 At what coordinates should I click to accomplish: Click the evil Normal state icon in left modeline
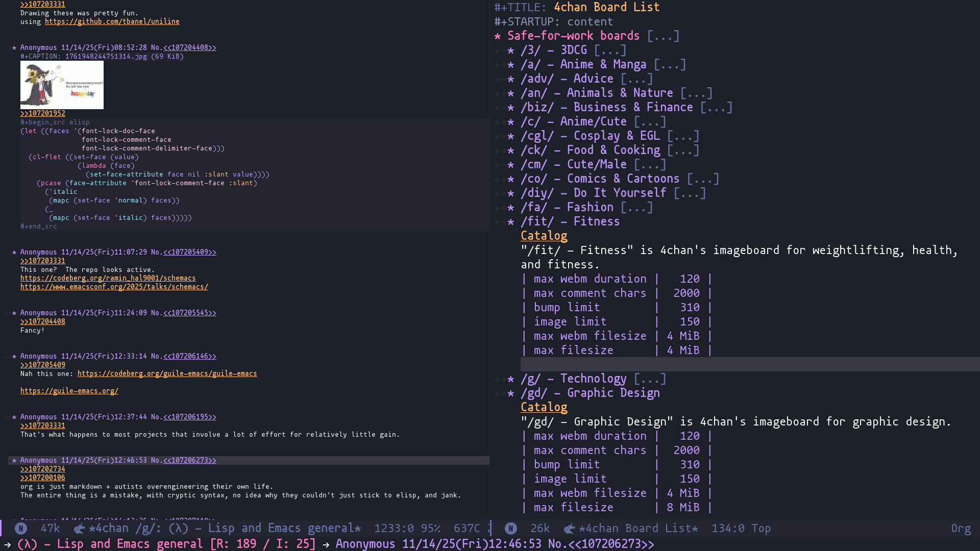coord(21,529)
